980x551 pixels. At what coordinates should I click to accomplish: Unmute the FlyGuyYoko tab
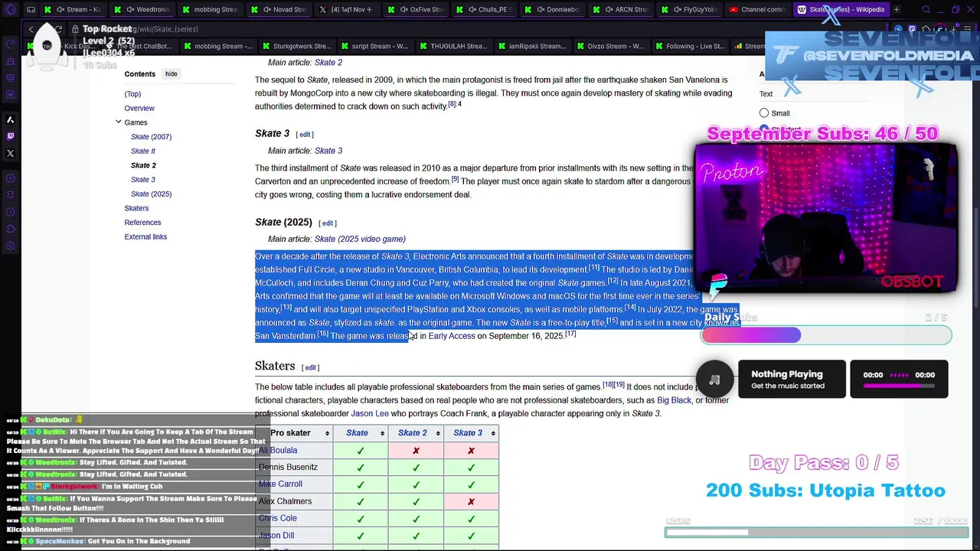676,10
